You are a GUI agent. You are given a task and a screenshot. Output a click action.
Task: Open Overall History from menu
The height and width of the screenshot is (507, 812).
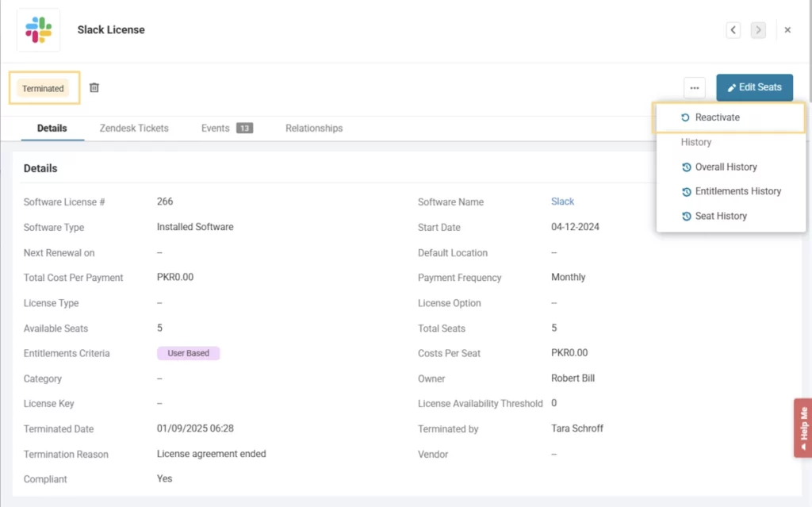(x=726, y=167)
